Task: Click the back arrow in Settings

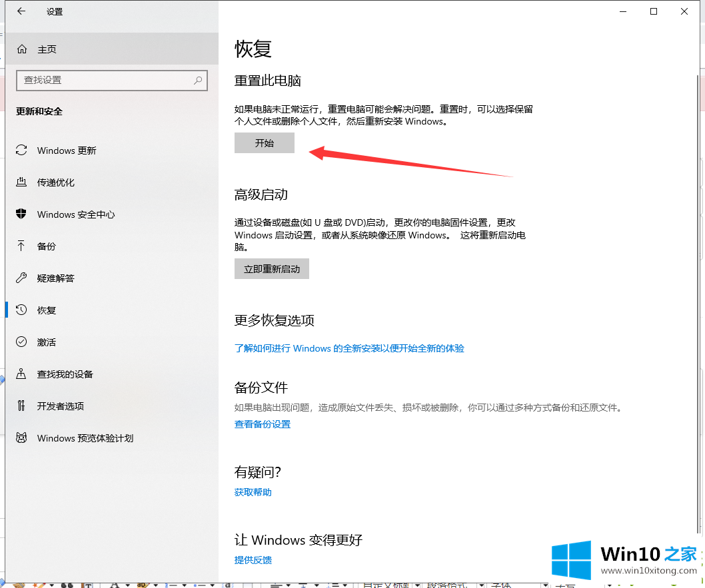Action: point(21,12)
